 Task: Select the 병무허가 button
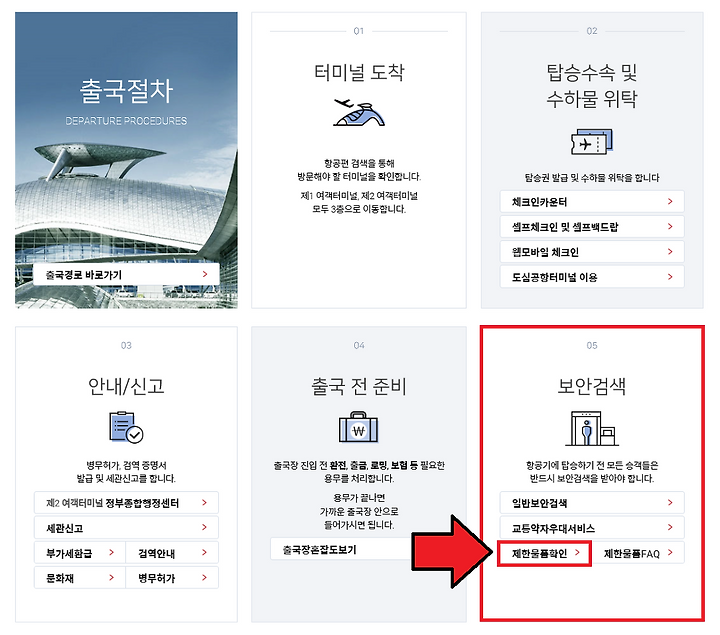172,578
